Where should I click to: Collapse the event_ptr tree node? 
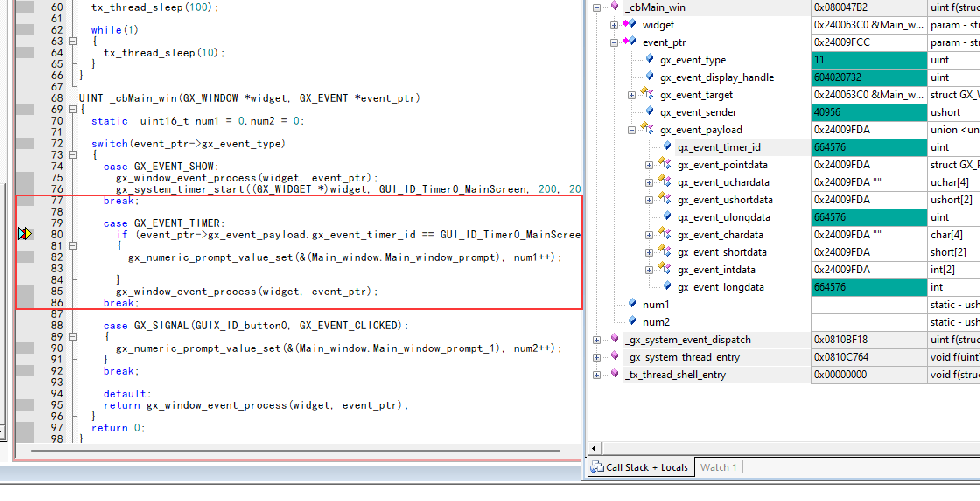coord(614,42)
